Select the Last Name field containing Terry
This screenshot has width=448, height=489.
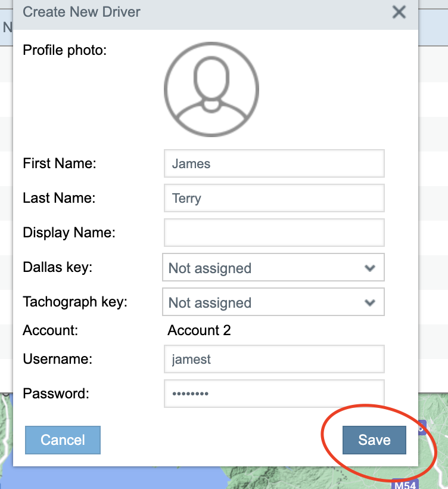click(274, 198)
